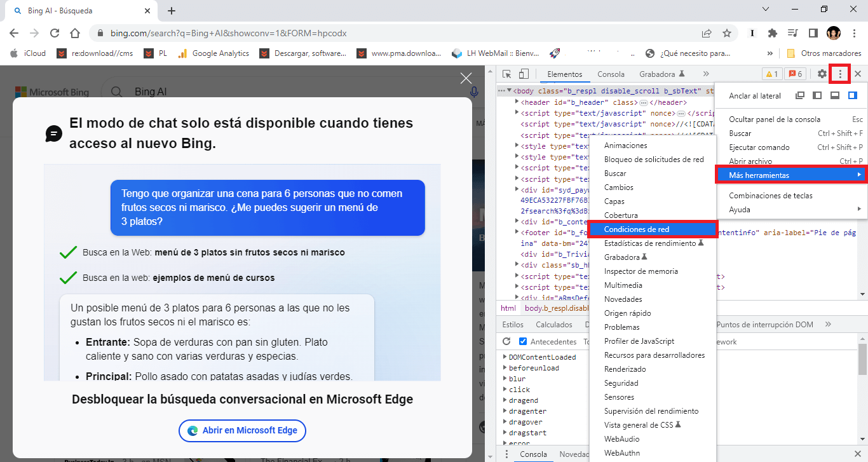
Task: Open the Google Analytics bookmark
Action: (x=213, y=53)
